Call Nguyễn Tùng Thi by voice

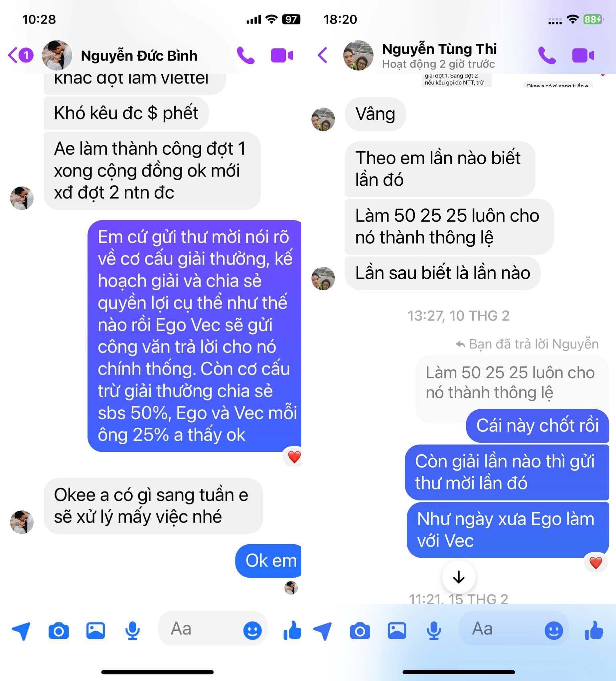[546, 56]
